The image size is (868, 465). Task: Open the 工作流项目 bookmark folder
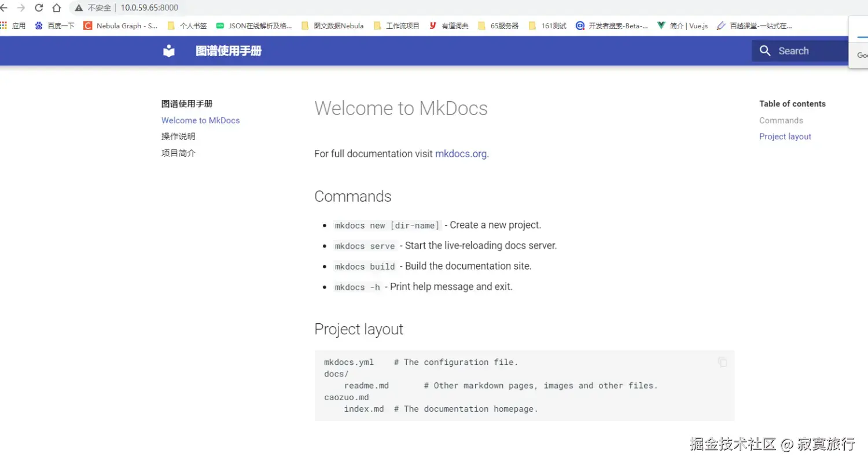(396, 25)
